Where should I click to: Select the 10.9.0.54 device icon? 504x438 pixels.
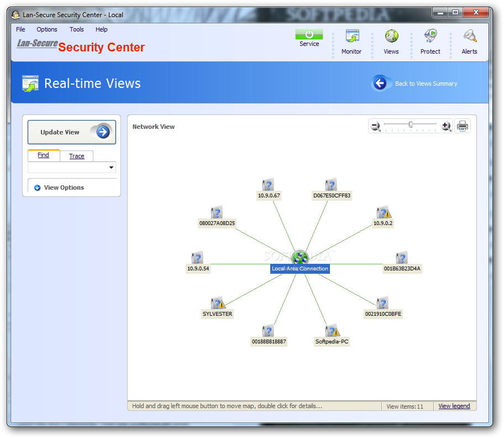coord(197,258)
